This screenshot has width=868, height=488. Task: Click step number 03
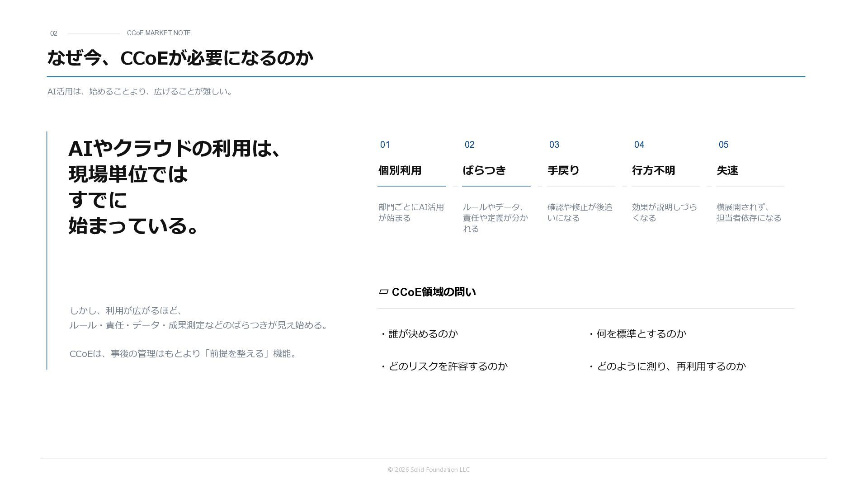coord(554,145)
